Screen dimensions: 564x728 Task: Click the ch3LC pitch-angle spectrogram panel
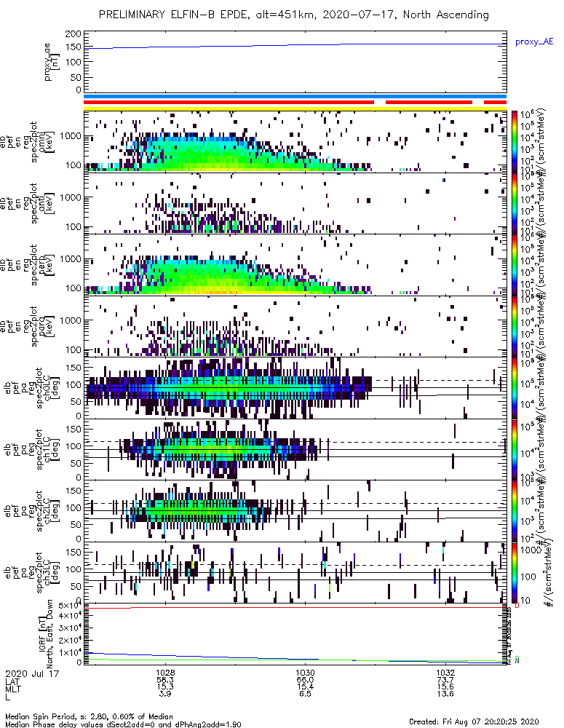click(x=295, y=572)
